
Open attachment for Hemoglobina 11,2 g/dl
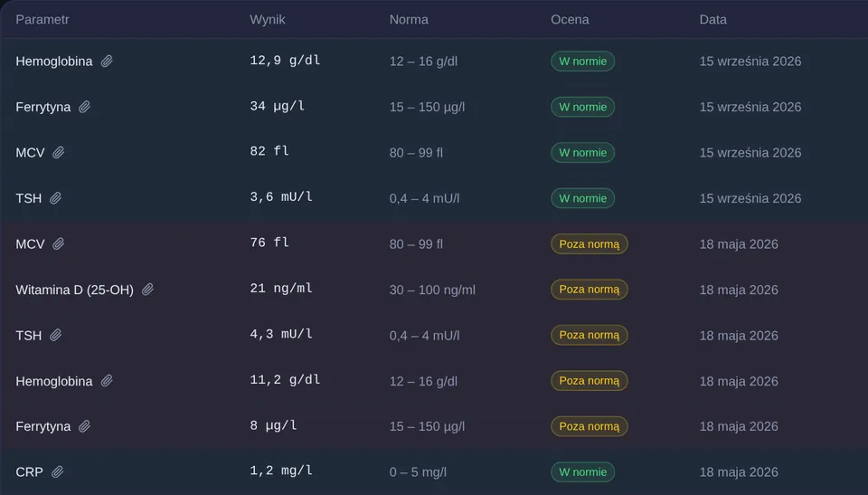click(x=107, y=381)
